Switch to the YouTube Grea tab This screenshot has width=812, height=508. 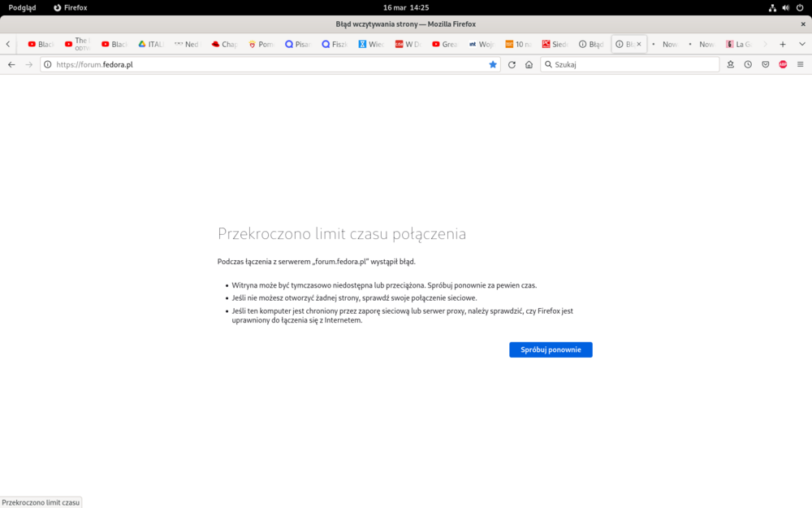tap(445, 45)
